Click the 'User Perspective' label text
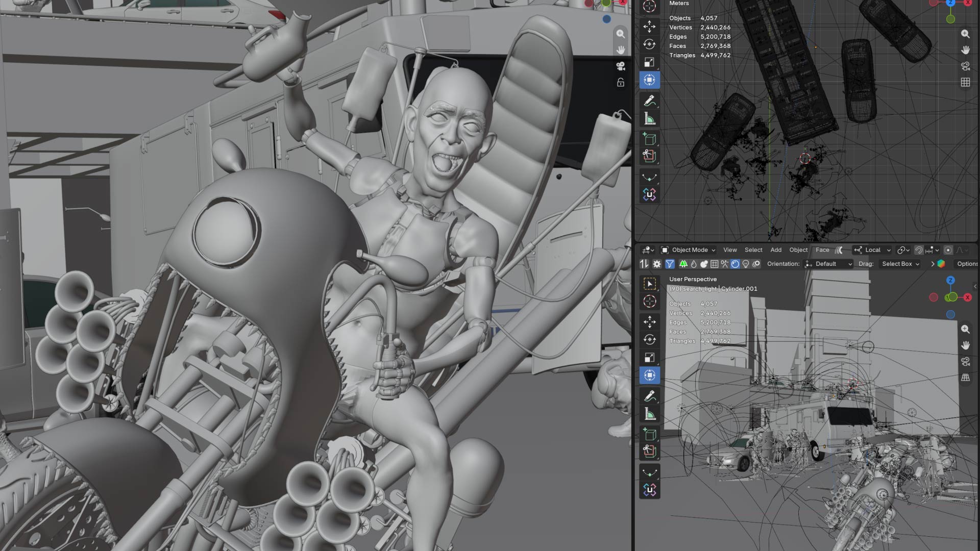 tap(693, 279)
